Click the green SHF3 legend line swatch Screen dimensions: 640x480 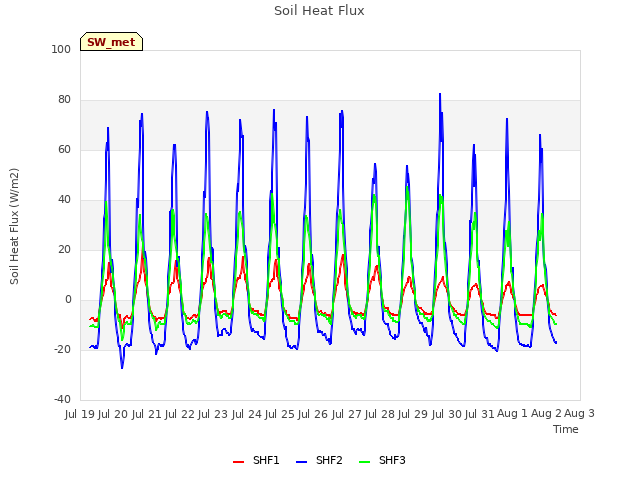click(364, 462)
